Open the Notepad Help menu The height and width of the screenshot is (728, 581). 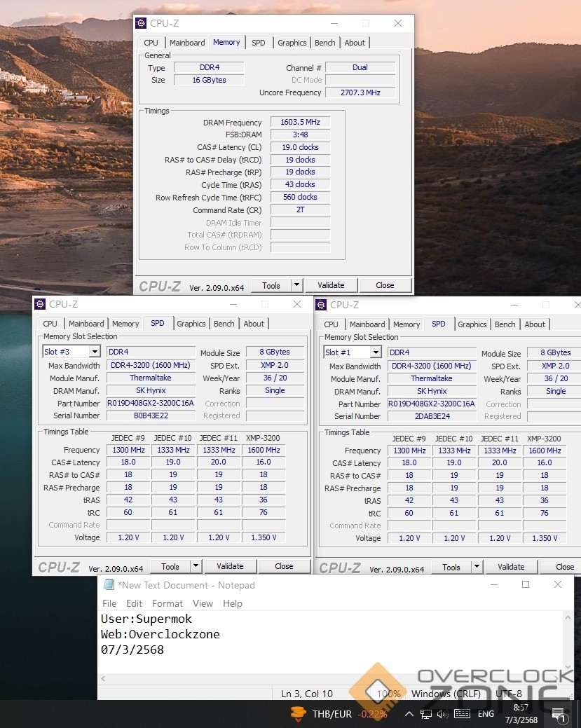tap(233, 603)
